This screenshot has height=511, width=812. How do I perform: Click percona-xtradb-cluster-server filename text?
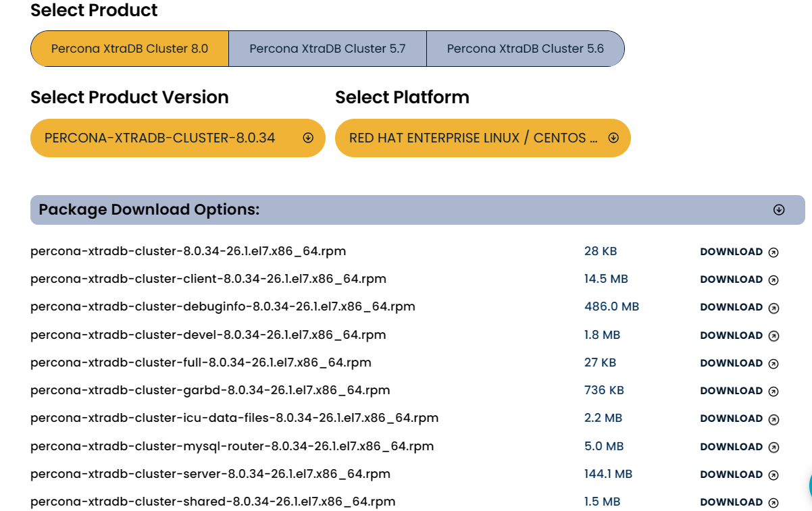[211, 474]
